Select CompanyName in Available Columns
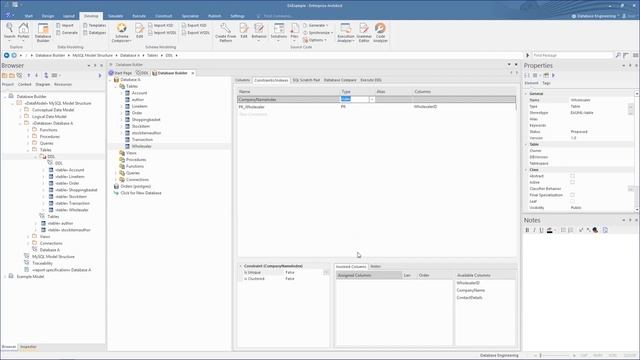The height and width of the screenshot is (360, 640). (x=471, y=290)
